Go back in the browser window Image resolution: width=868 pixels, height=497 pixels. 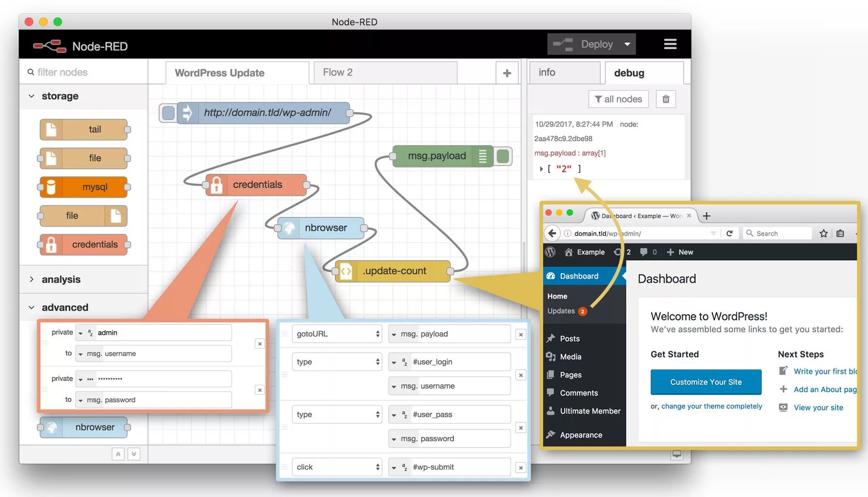point(552,233)
